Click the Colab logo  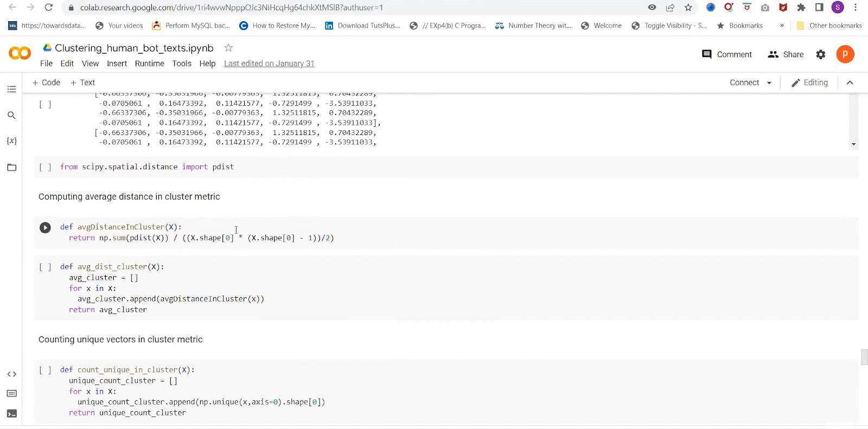coord(20,53)
